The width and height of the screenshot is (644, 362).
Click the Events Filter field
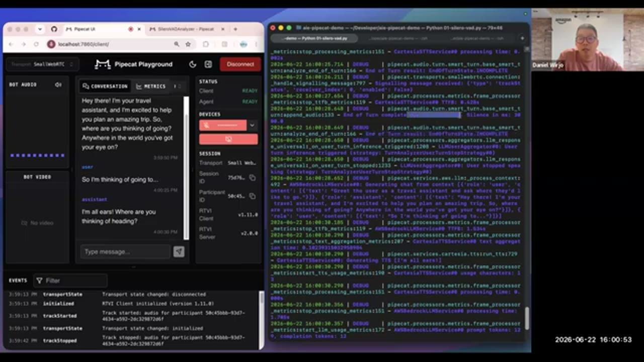point(70,281)
